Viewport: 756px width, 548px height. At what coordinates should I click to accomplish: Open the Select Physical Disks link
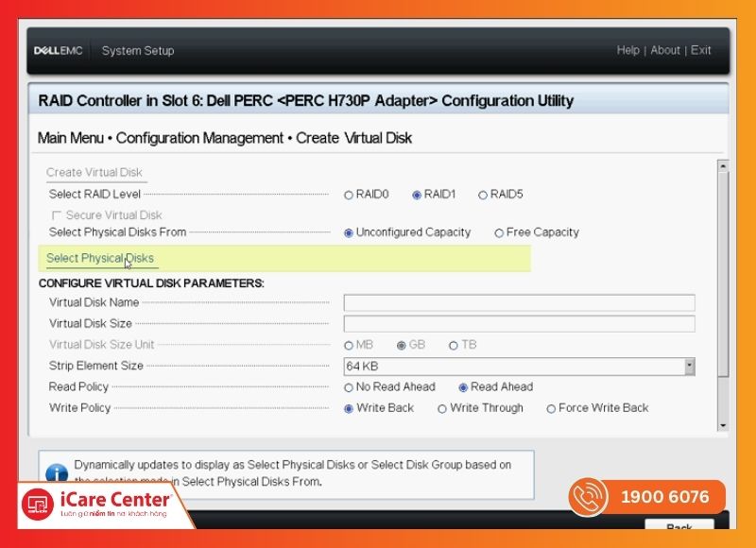point(100,258)
